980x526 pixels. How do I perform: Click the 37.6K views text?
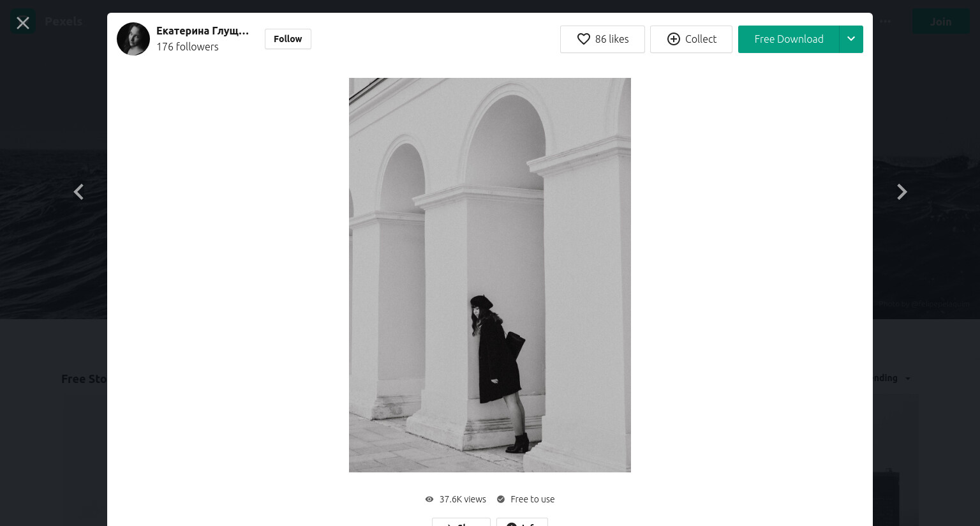pos(463,499)
